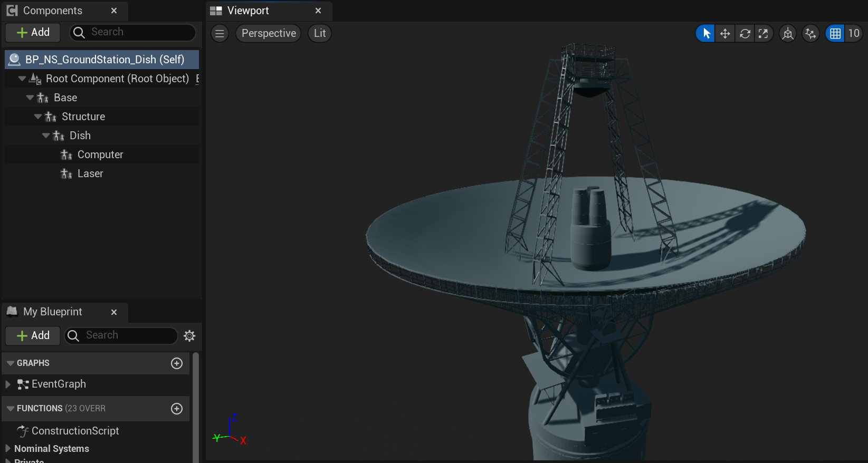Click Add button in Components panel
The width and height of the screenshot is (868, 463).
(33, 32)
